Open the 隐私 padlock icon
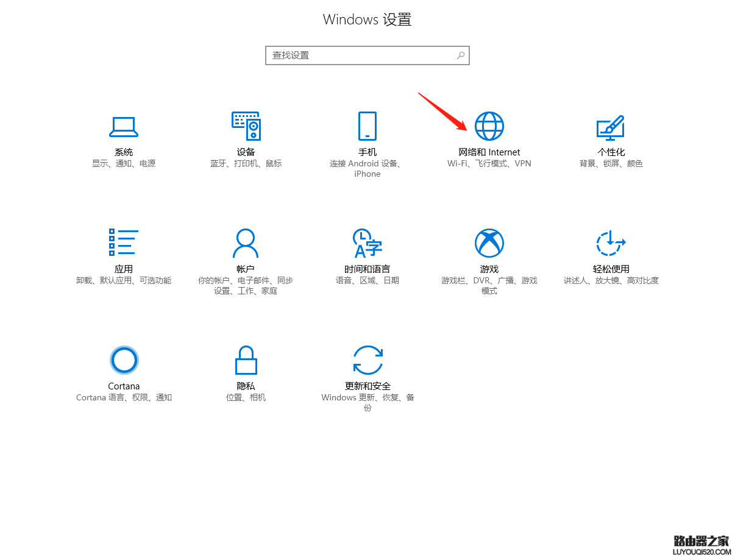 [x=246, y=360]
